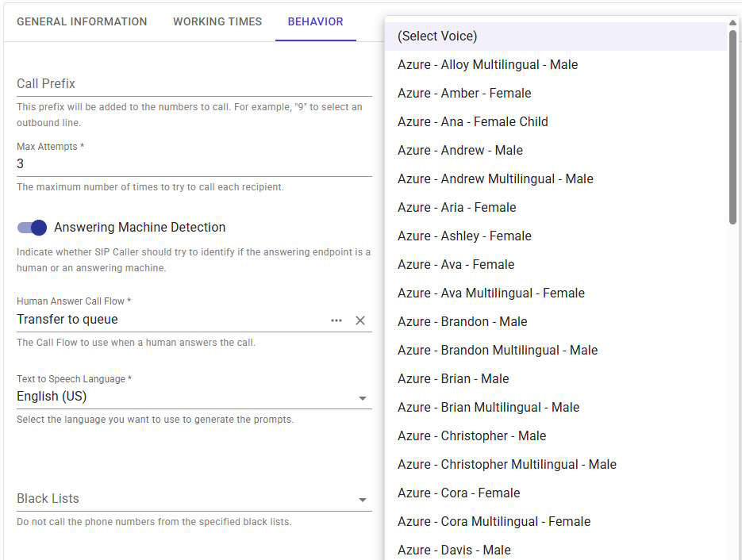The width and height of the screenshot is (742, 560).
Task: Click the voice list scrollbar thumb
Action: pyautogui.click(x=732, y=127)
